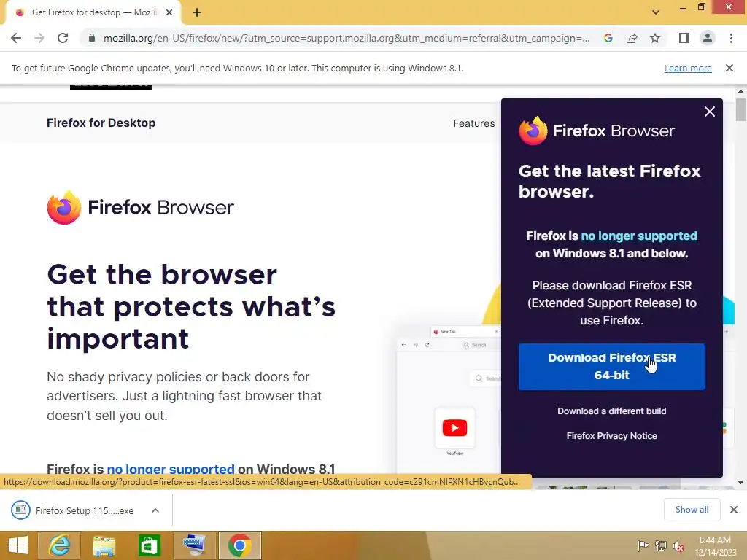View site information lock icon
Viewport: 747px width, 560px height.
(x=92, y=38)
